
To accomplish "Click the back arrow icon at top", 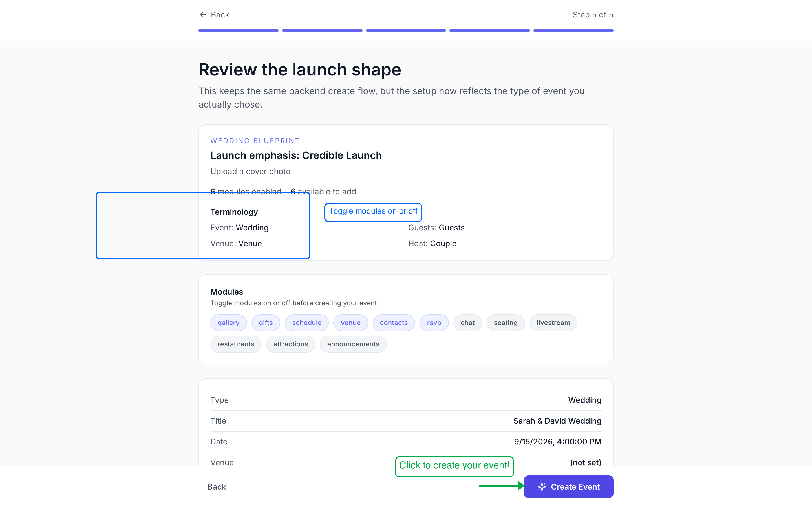I will pos(203,15).
